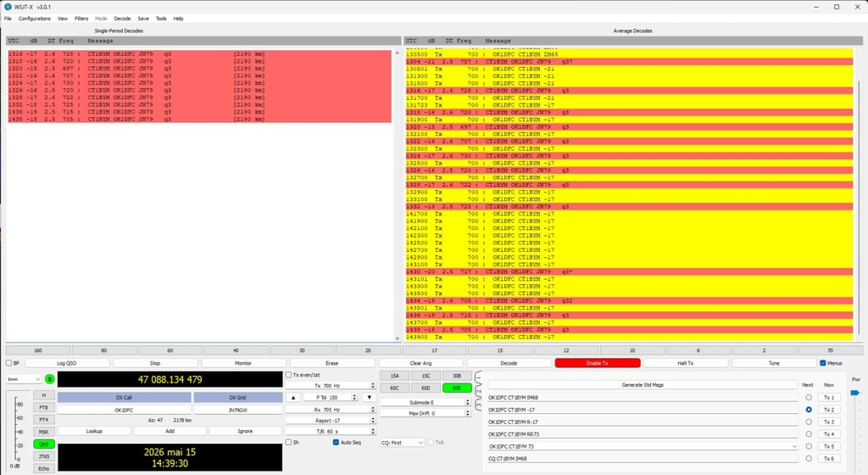Image resolution: width=868 pixels, height=475 pixels.
Task: Open the Configurations menu
Action: [34, 19]
